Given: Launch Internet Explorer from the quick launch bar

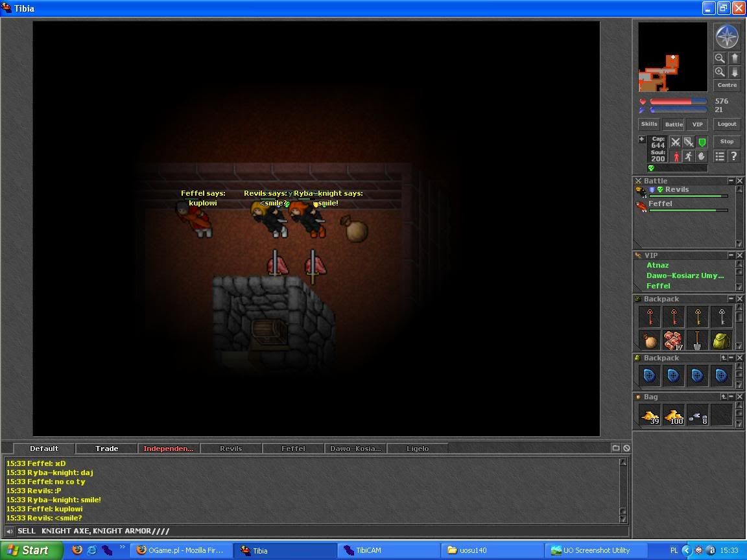Looking at the screenshot, I should [x=91, y=550].
